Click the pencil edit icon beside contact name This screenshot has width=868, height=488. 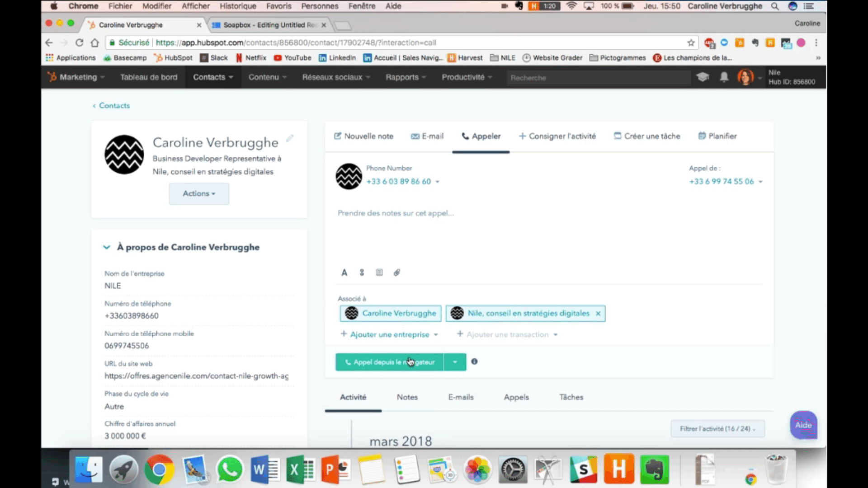tap(290, 138)
